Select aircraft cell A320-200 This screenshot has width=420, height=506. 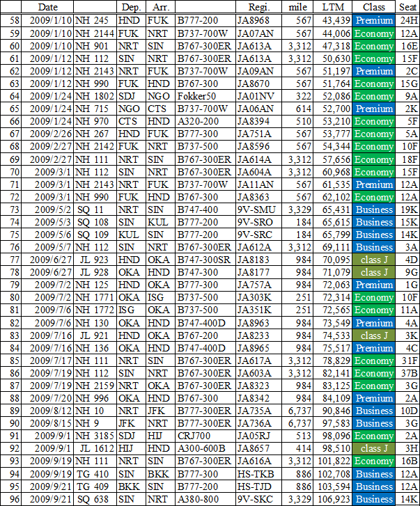point(205,121)
